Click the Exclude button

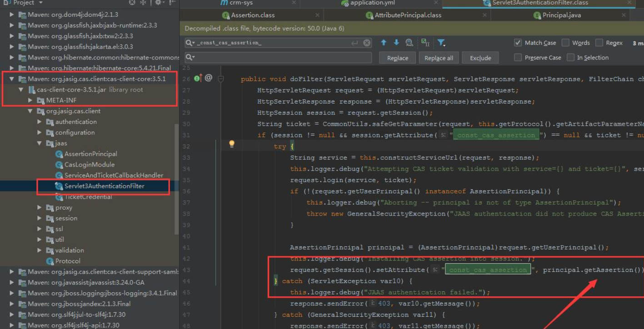pos(480,58)
